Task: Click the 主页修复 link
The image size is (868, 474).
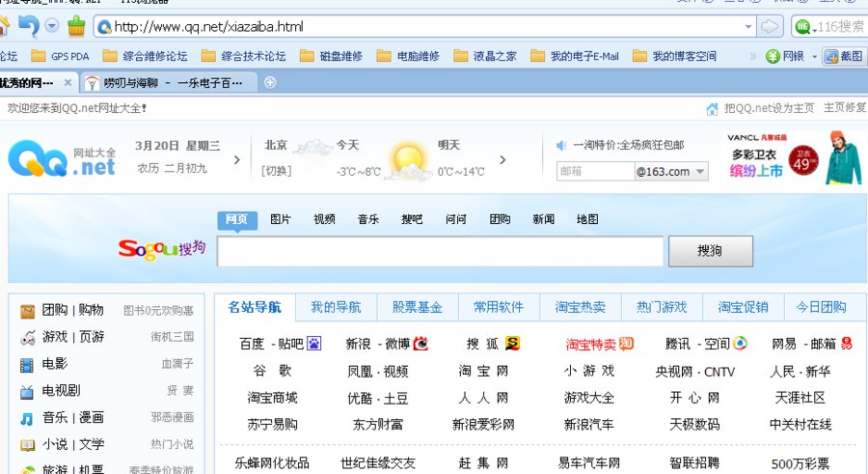Action: [845, 107]
